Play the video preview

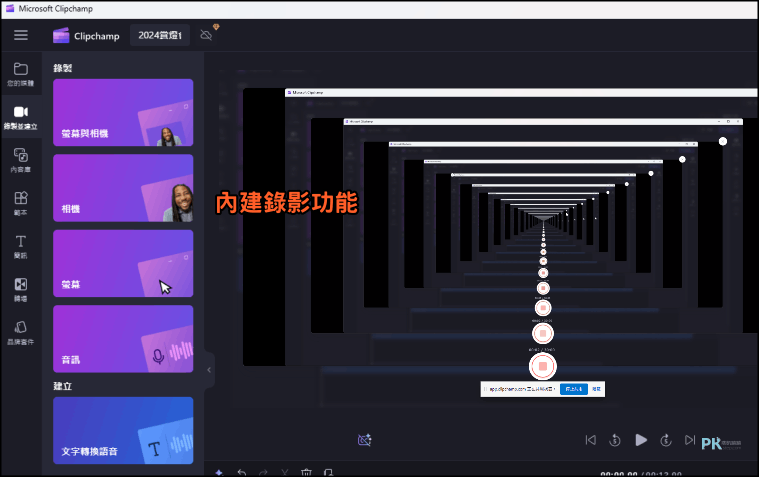pos(641,440)
